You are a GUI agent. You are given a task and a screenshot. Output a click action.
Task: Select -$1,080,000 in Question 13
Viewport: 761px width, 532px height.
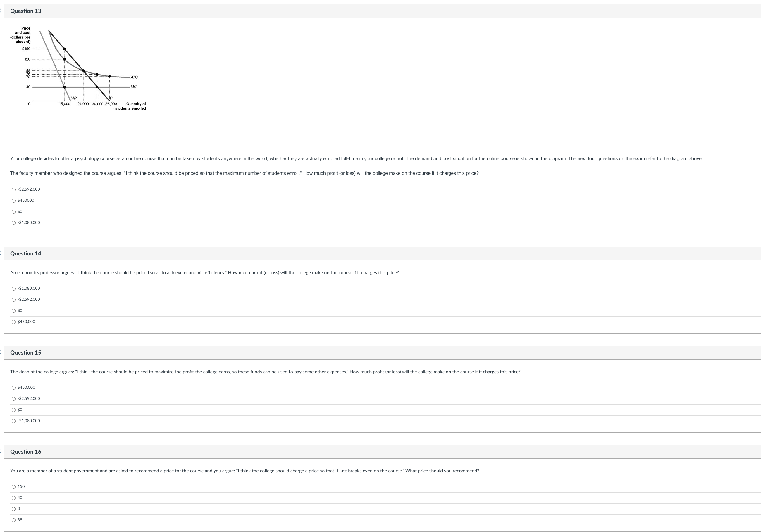coord(13,223)
